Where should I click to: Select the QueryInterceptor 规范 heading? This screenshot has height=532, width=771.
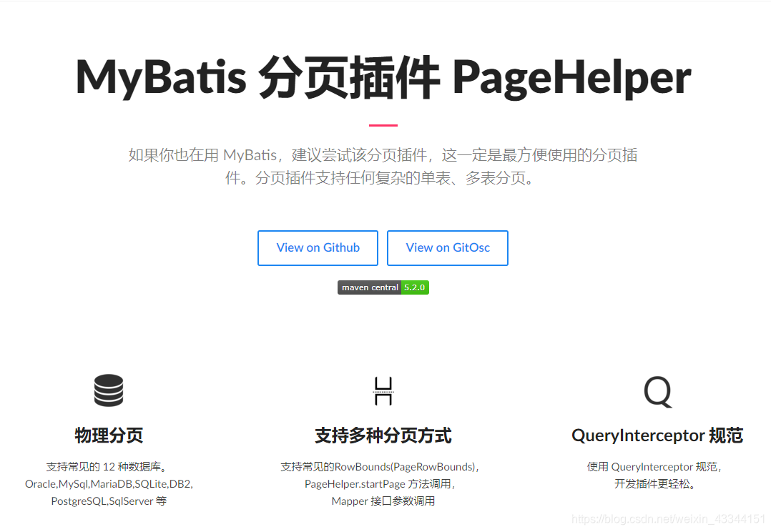[x=657, y=435]
